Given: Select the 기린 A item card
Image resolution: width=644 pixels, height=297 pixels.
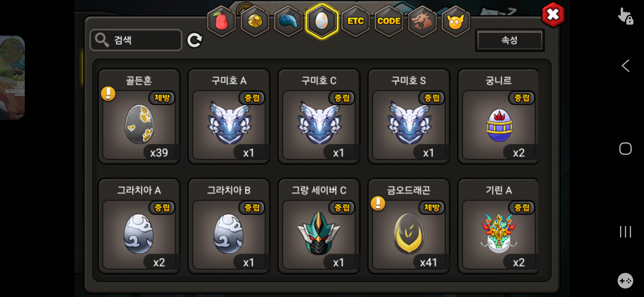Looking at the screenshot, I should tap(498, 226).
